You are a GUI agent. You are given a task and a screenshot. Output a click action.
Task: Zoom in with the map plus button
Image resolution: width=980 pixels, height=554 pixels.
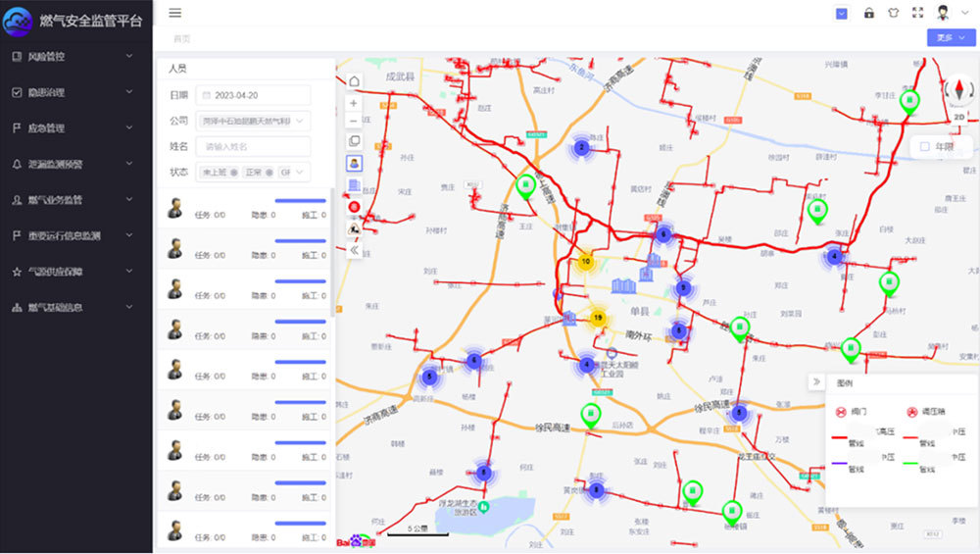tap(354, 103)
